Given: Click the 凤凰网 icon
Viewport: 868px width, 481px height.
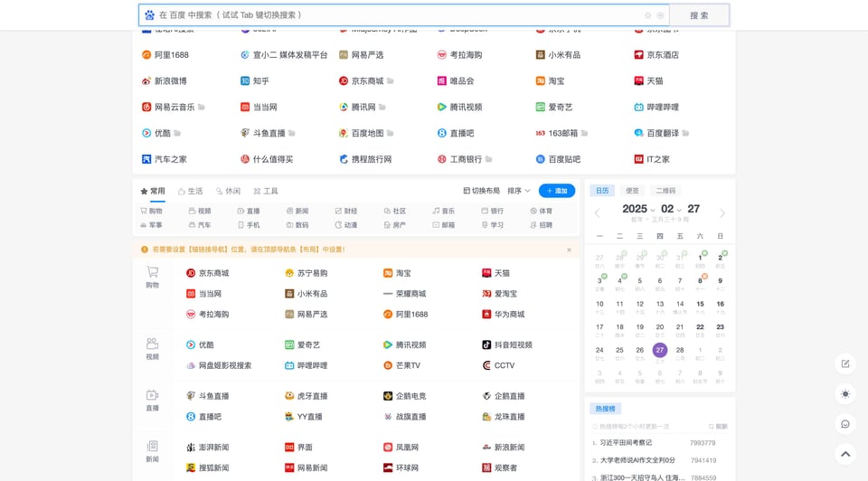Looking at the screenshot, I should point(388,448).
